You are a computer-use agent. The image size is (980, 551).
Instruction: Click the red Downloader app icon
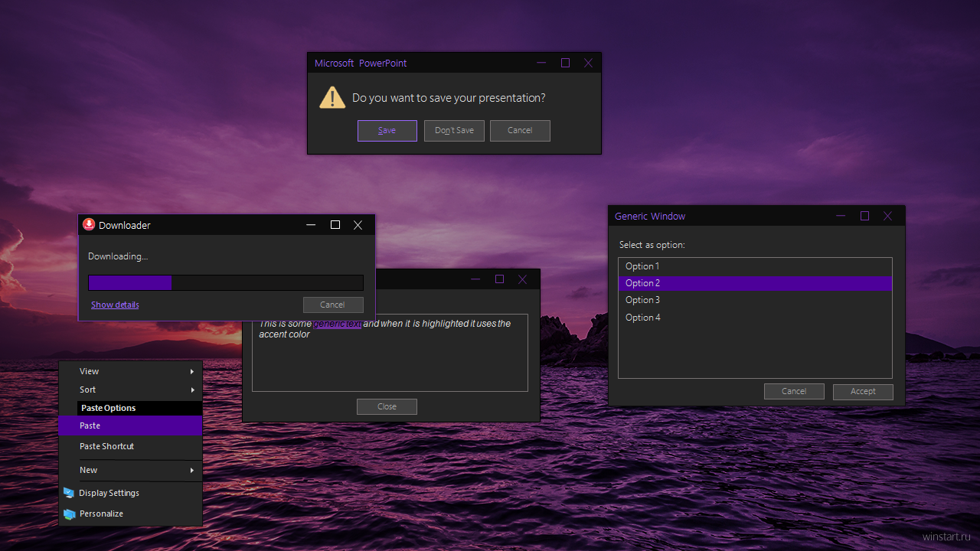click(89, 224)
